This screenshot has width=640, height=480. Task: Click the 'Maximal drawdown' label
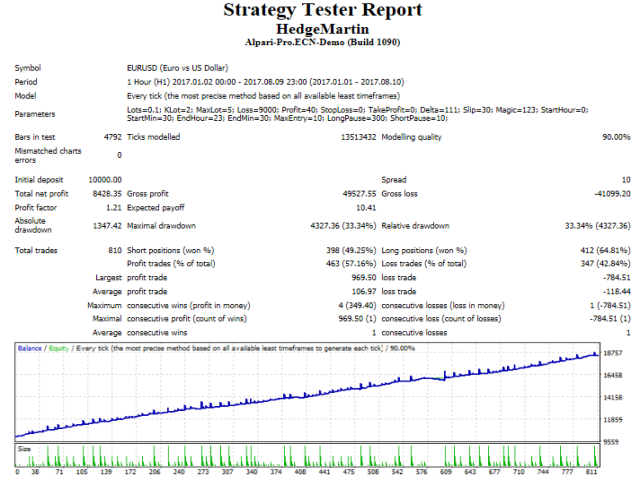(161, 226)
